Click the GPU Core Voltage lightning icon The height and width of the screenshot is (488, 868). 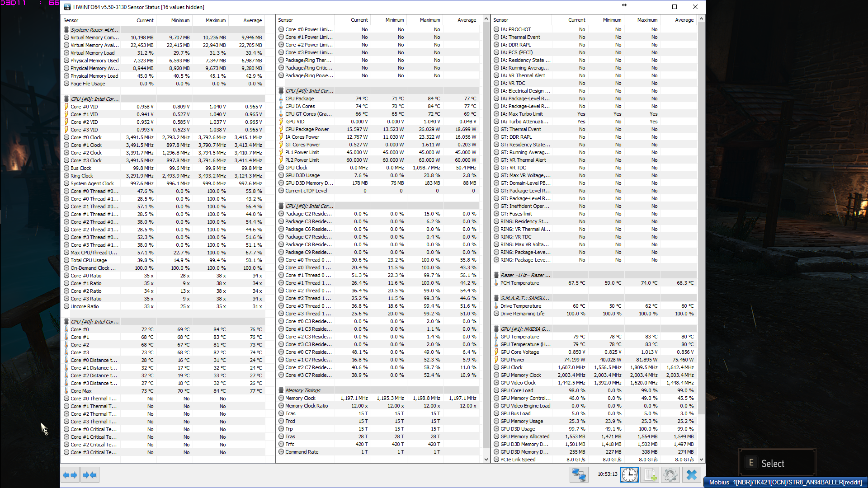coord(496,352)
